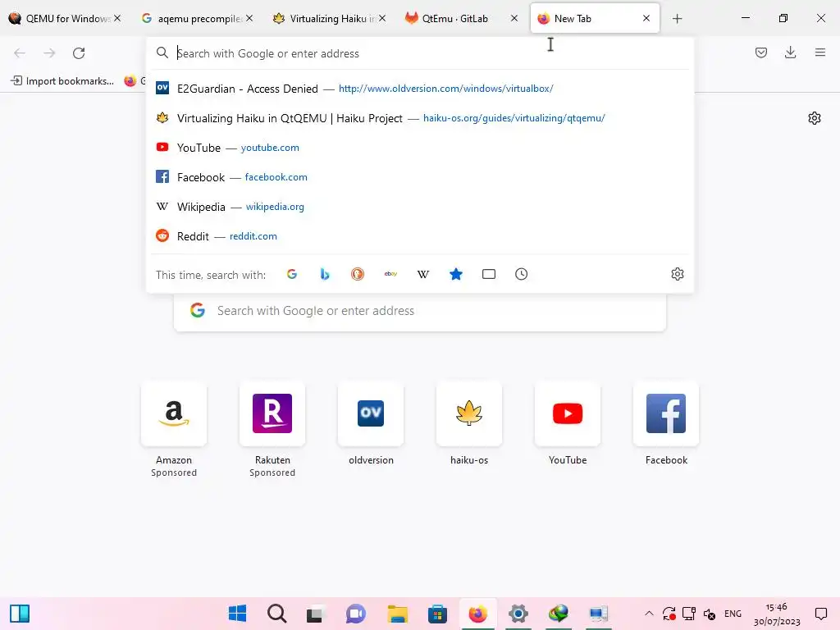Open Downloads panel icon

tap(790, 52)
